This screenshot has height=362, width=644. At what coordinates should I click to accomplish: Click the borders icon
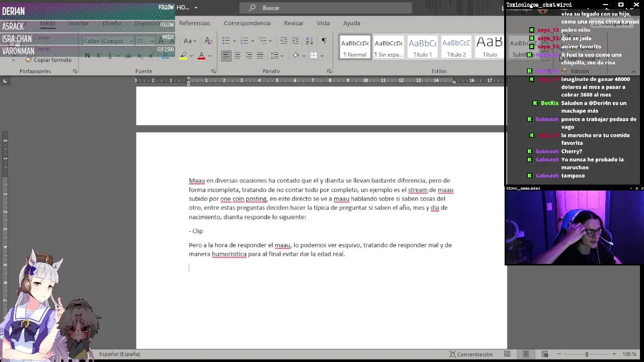coord(313,56)
